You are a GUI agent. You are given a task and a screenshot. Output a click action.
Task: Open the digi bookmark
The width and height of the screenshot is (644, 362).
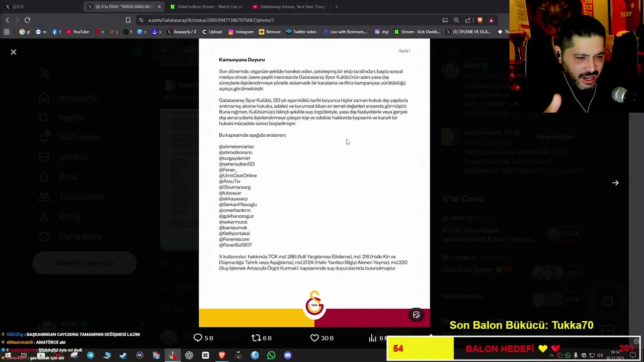[x=381, y=32]
